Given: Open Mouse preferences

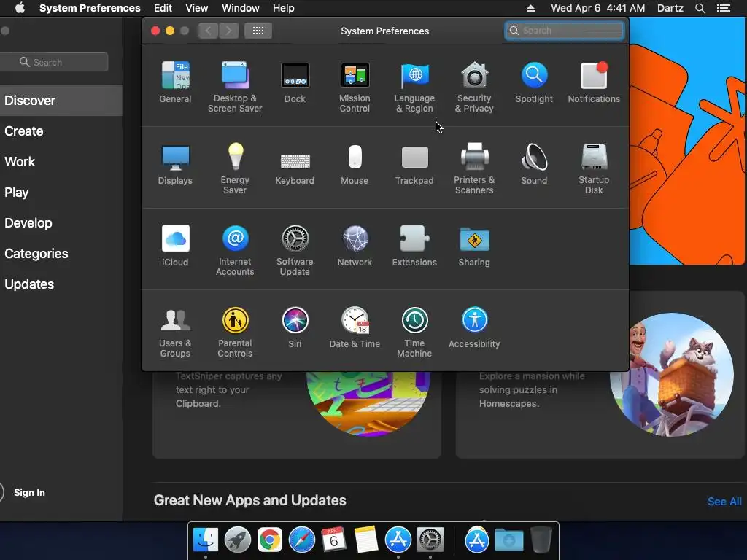Looking at the screenshot, I should point(355,164).
